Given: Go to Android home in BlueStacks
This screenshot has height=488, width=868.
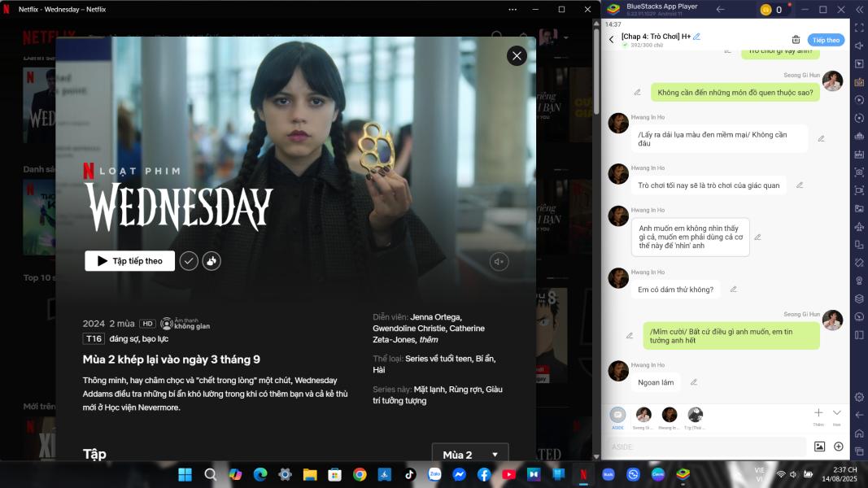Looking at the screenshot, I should coord(859,434).
